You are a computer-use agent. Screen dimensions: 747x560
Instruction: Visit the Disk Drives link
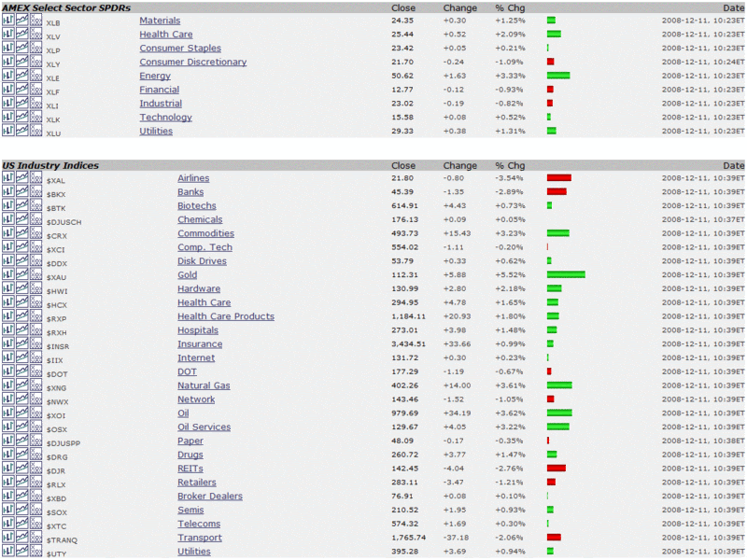point(202,261)
